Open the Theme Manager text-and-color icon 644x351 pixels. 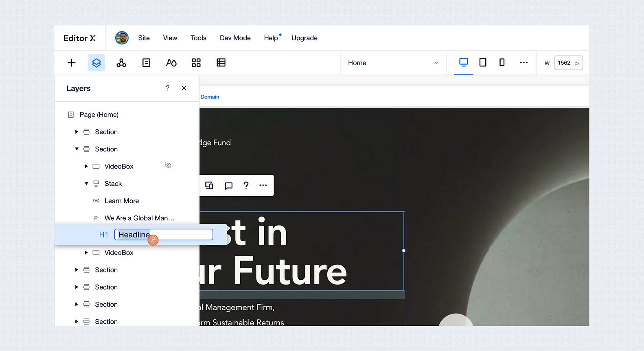(x=171, y=63)
